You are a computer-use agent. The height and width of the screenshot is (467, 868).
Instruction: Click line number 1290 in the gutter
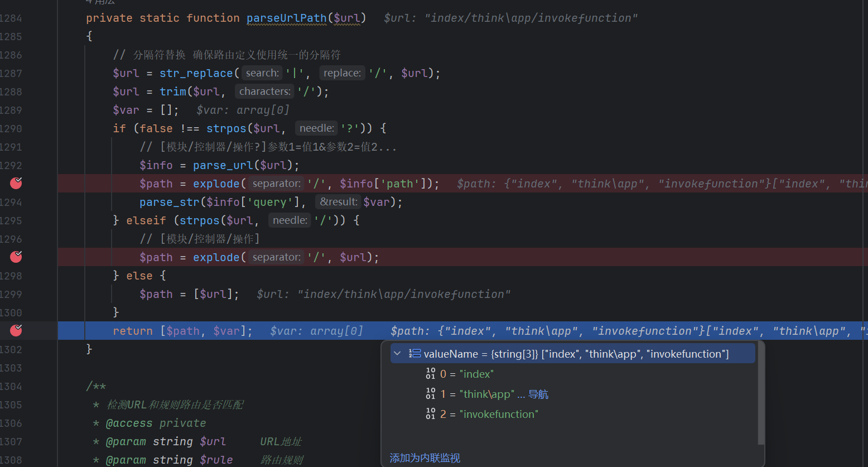(11, 128)
